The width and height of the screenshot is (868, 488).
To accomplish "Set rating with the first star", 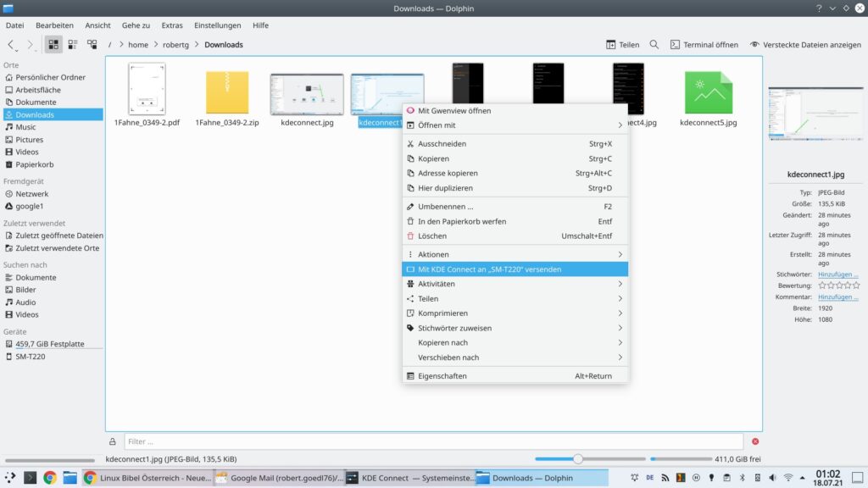I will pos(822,286).
